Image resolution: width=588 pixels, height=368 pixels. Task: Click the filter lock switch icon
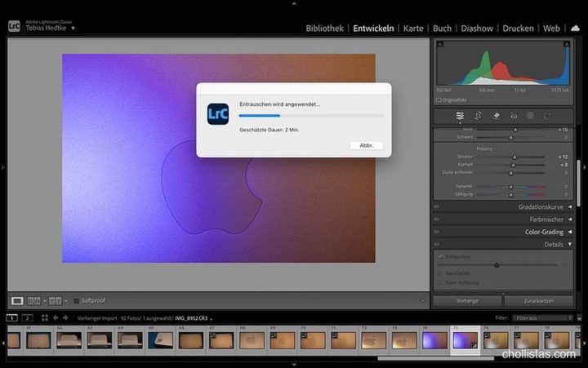[579, 317]
